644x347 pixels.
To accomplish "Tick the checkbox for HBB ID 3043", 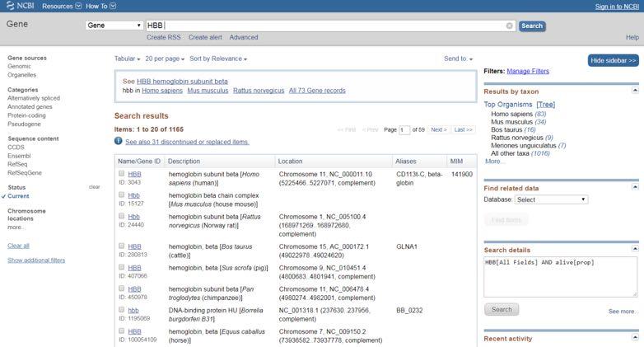I will point(122,173).
